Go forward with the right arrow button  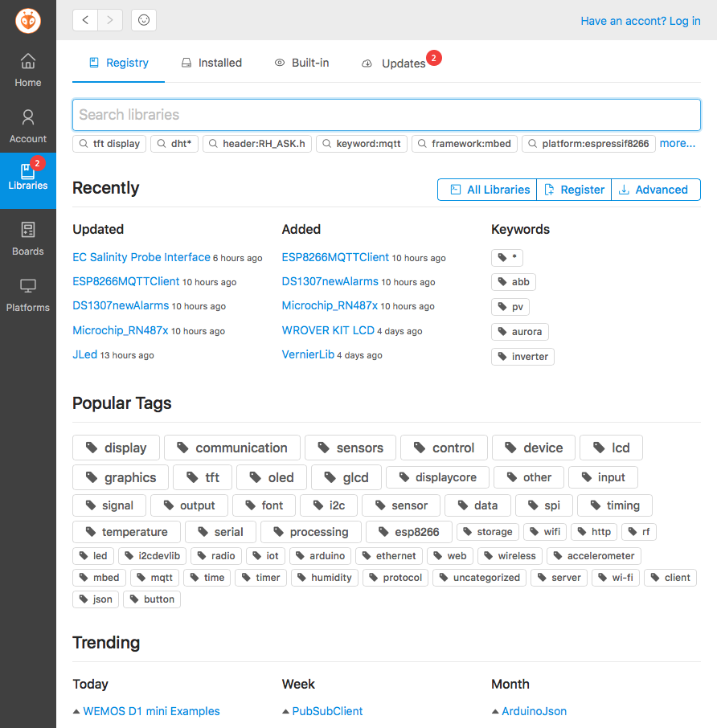pyautogui.click(x=110, y=20)
